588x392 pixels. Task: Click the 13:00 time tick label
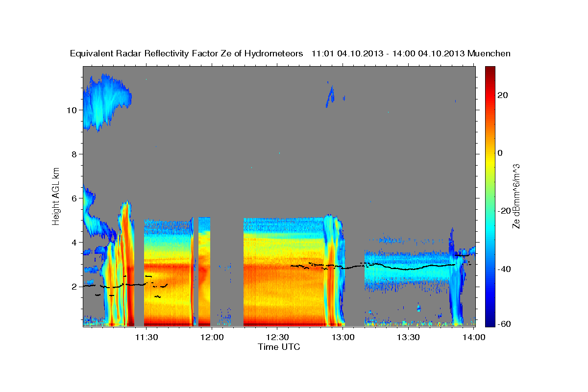click(x=343, y=338)
